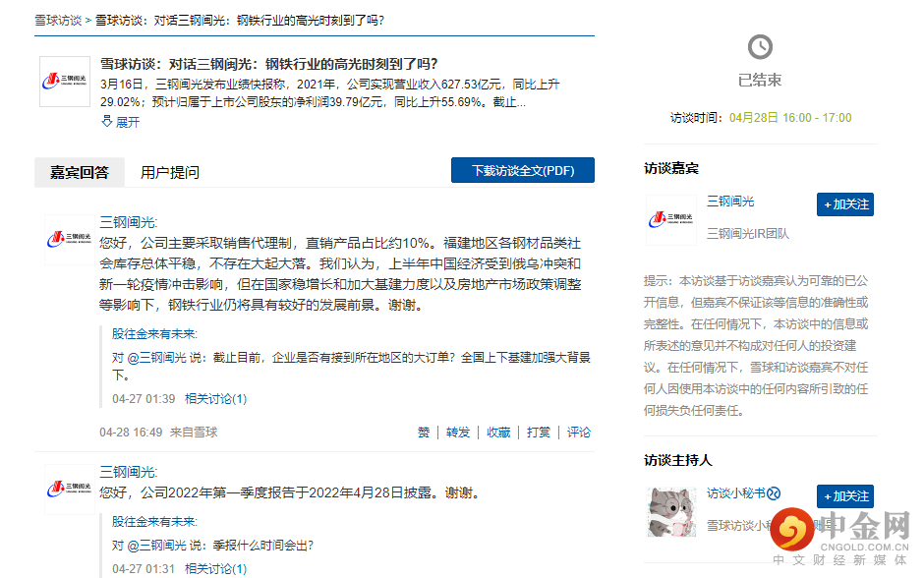
Task: Click the avatar beside the first answer
Action: click(70, 240)
